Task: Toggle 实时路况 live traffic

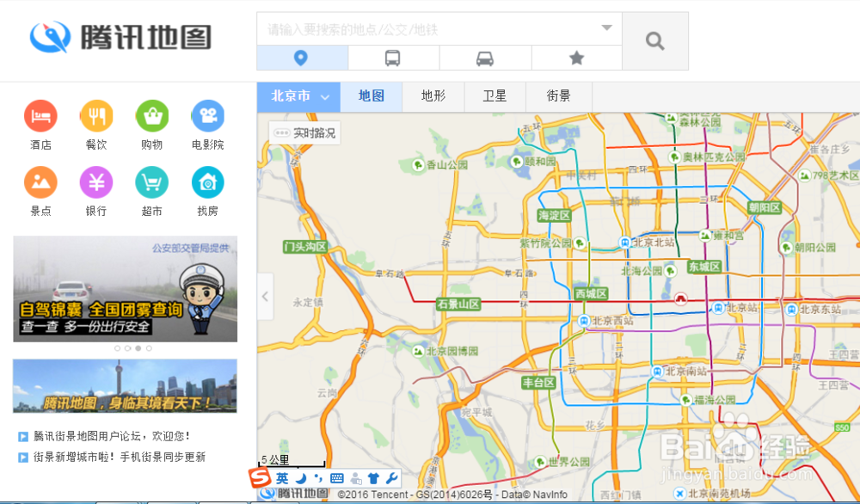Action: 304,132
